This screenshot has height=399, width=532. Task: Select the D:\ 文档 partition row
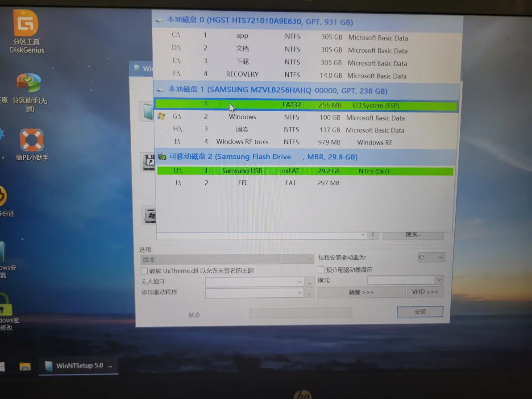point(307,49)
